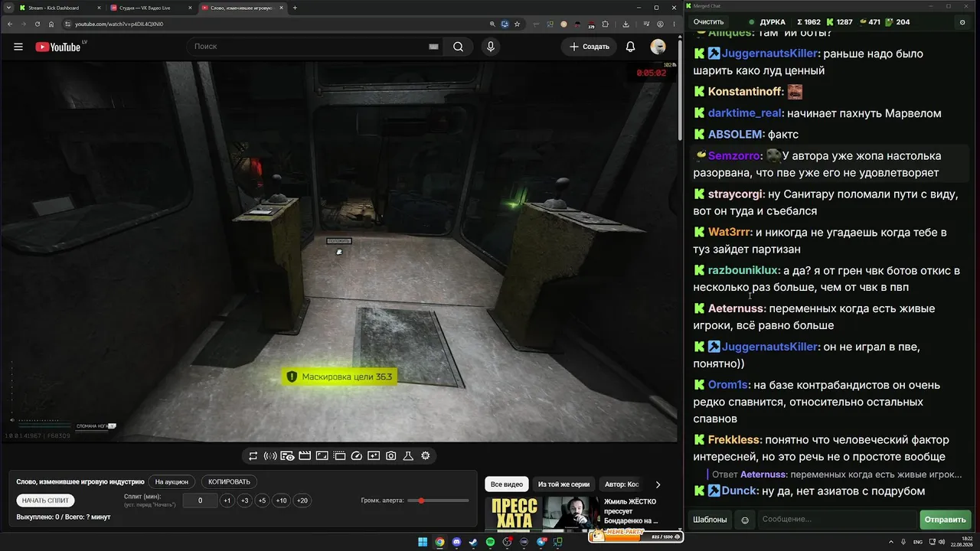Screen dimensions: 980x551
Task: Toggle the ENG input language indicator
Action: point(918,543)
